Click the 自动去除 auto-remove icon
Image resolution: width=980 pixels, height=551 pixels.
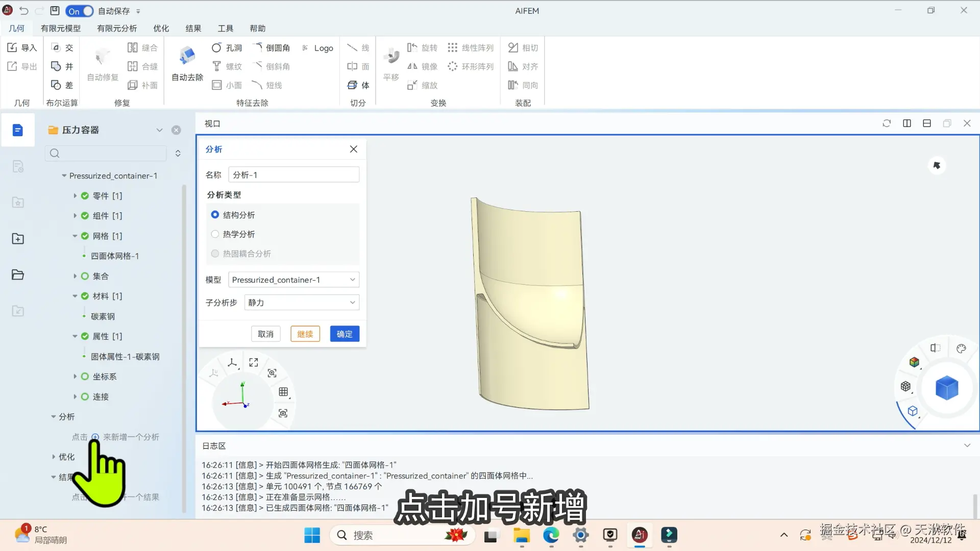pyautogui.click(x=187, y=56)
